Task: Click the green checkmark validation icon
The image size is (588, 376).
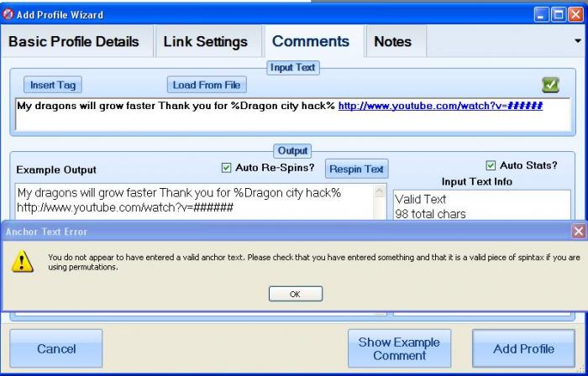Action: pos(550,85)
